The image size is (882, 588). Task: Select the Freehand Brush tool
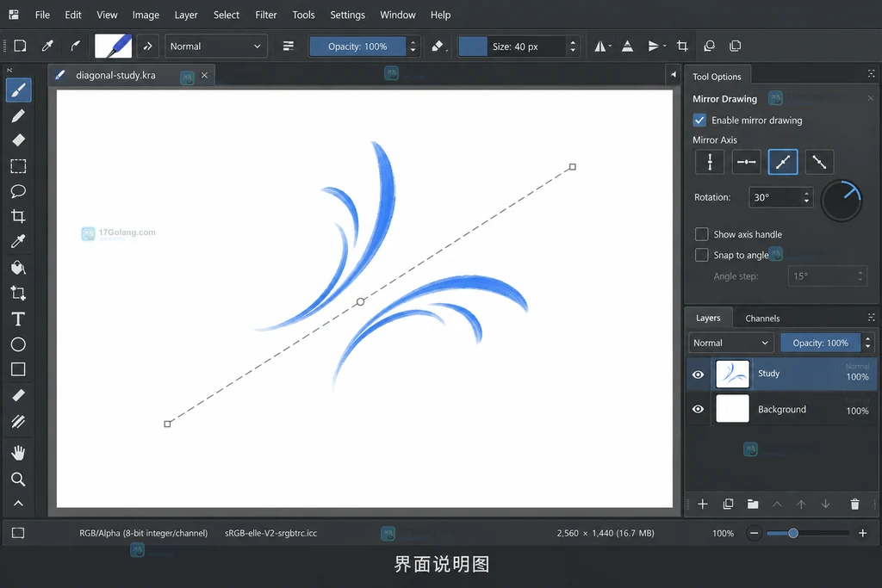[x=19, y=90]
